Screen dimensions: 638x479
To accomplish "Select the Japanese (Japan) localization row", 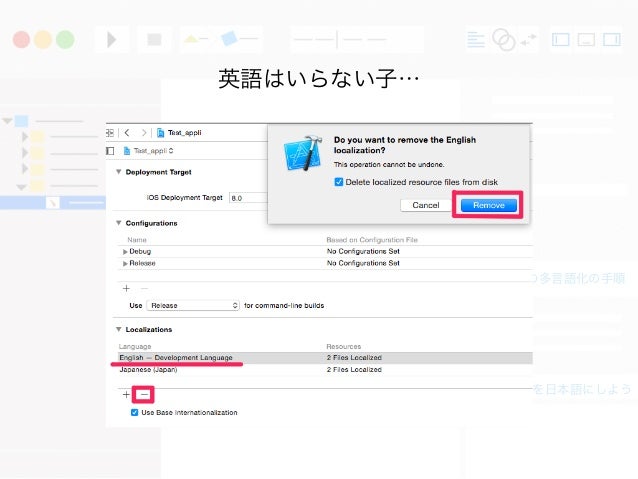I will point(324,370).
